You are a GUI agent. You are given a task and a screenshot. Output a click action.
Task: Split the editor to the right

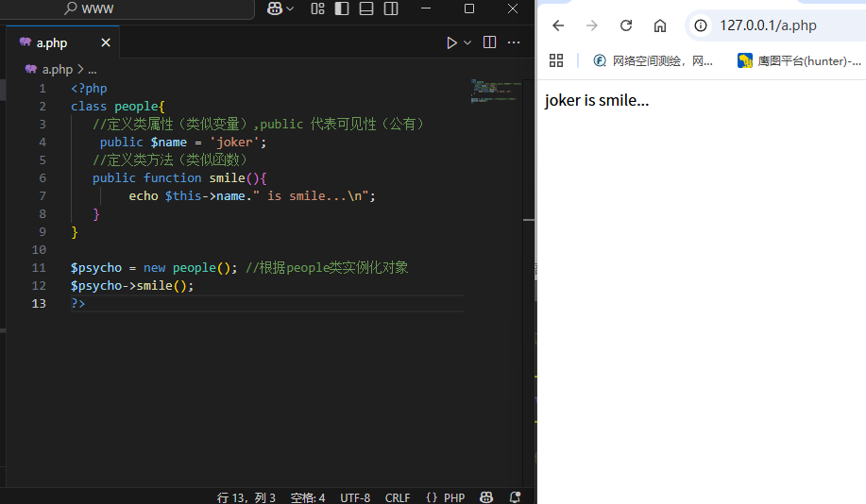click(489, 42)
